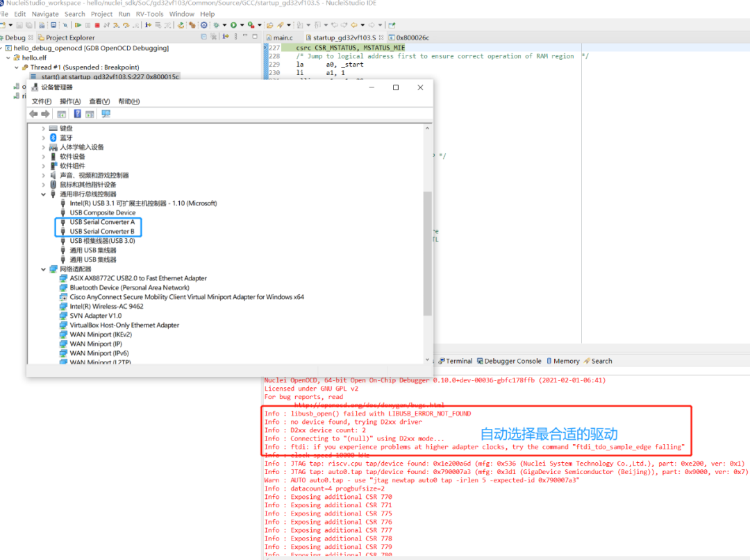Click show/hide console tree icon in Device Manager

(61, 114)
